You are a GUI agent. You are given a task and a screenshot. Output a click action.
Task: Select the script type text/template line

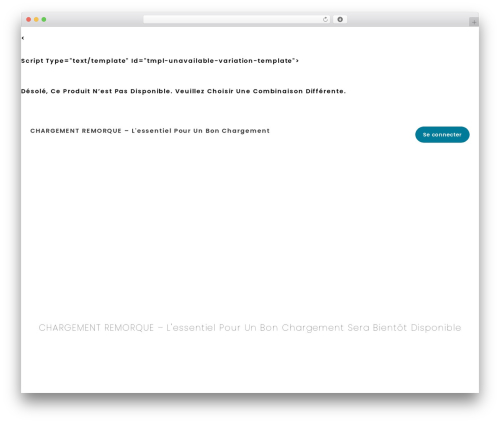(x=160, y=61)
